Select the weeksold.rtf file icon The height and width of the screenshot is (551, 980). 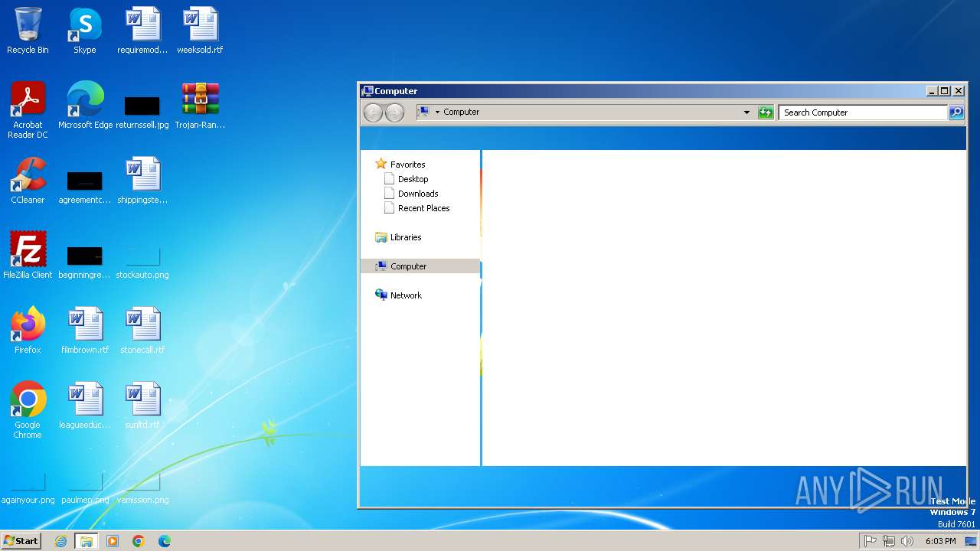pyautogui.click(x=200, y=31)
